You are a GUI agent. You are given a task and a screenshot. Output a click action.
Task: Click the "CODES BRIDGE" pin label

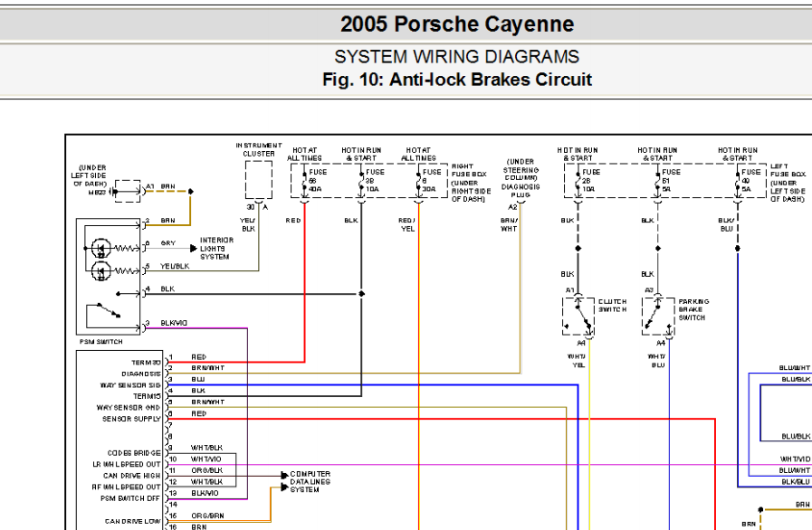pos(134,453)
